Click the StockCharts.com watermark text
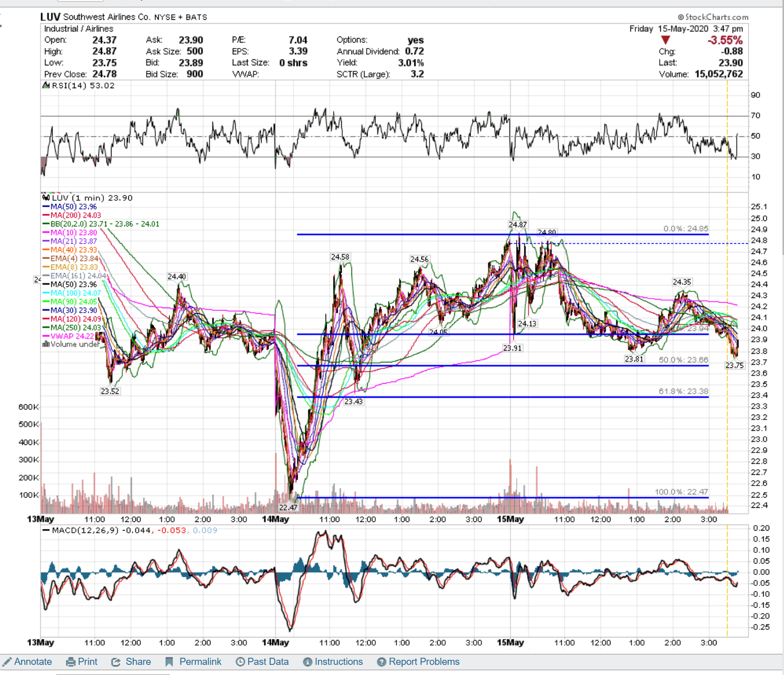Image resolution: width=784 pixels, height=675 pixels. [716, 17]
